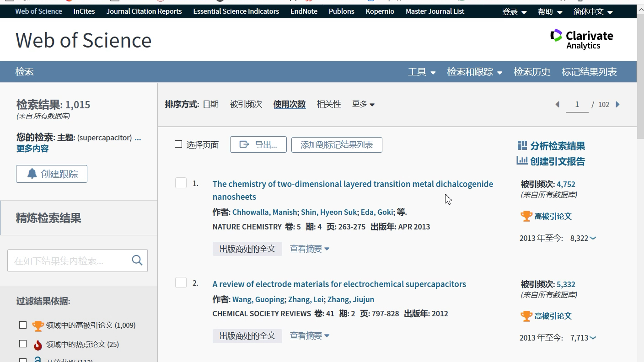Open the electrode materials review paper title

point(339,284)
